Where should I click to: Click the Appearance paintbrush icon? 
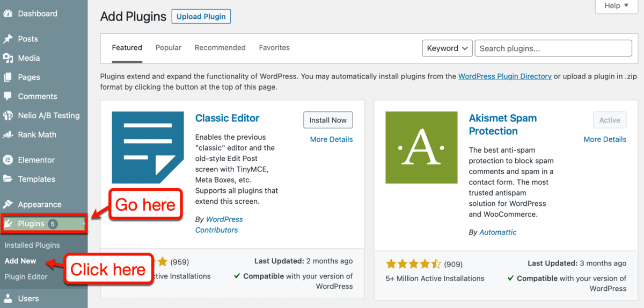[x=8, y=204]
